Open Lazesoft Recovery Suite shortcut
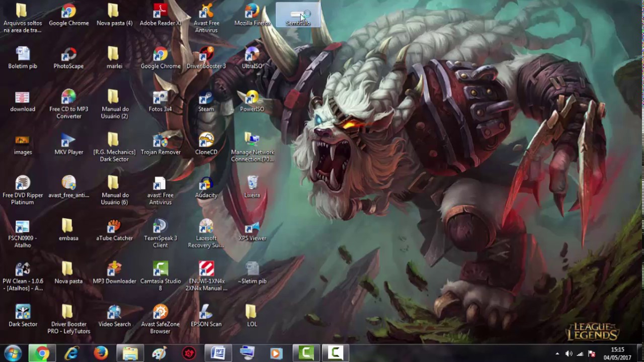 [x=206, y=233]
